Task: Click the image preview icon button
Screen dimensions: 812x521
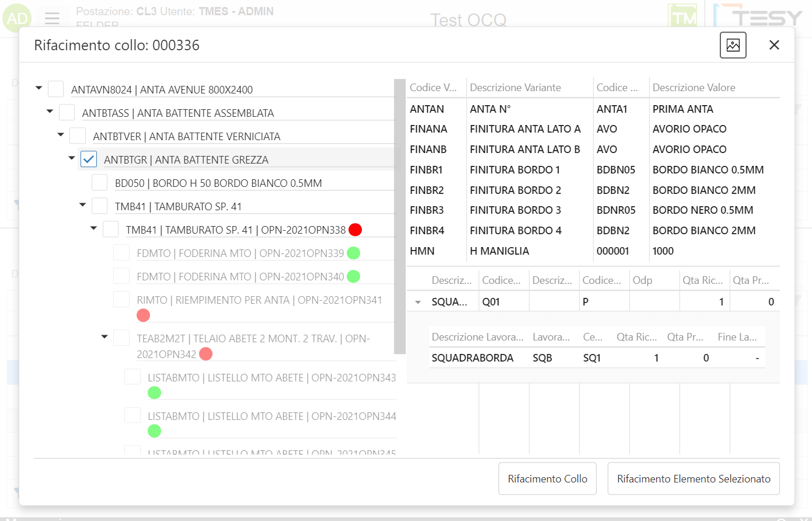Action: point(733,45)
